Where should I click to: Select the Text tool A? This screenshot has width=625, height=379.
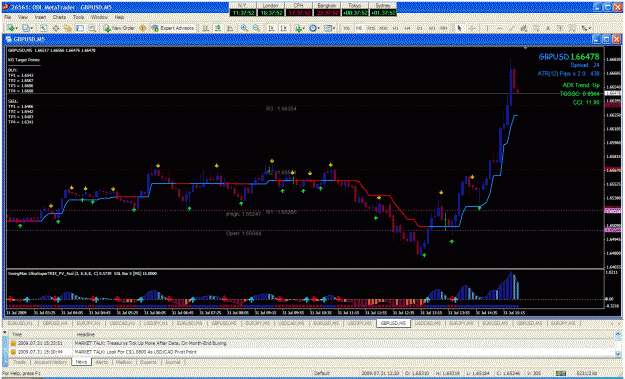[548, 28]
